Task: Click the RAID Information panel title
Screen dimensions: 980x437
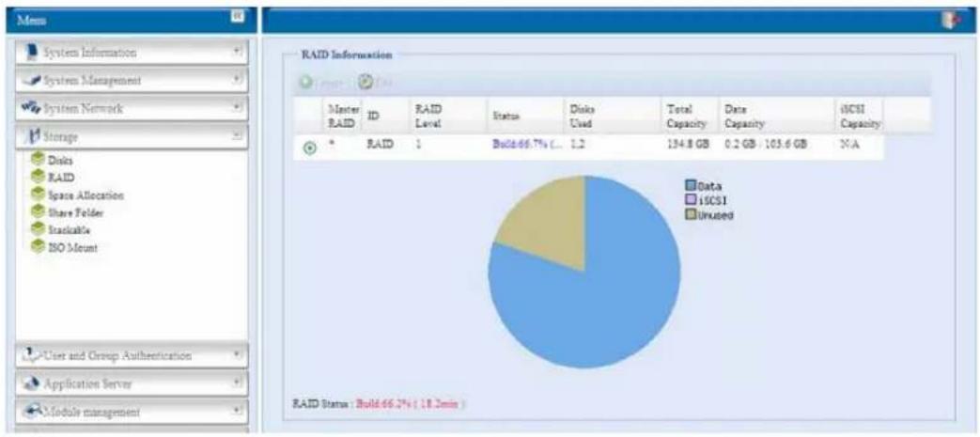Action: (x=347, y=55)
